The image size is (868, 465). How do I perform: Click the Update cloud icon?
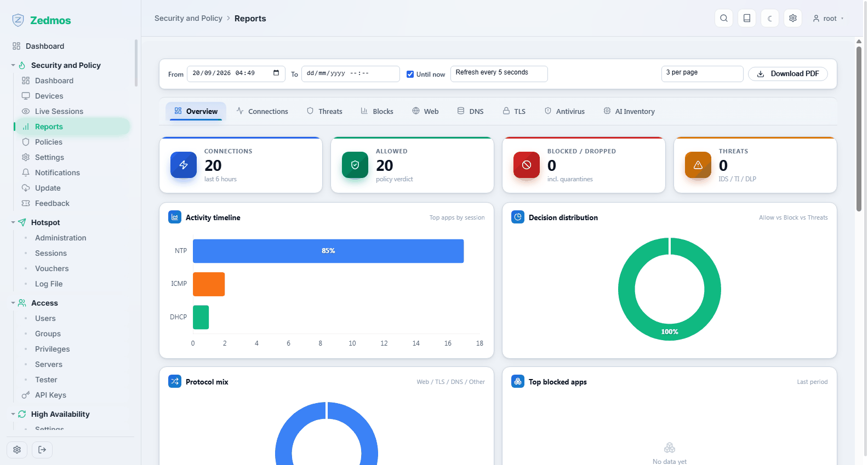point(26,188)
